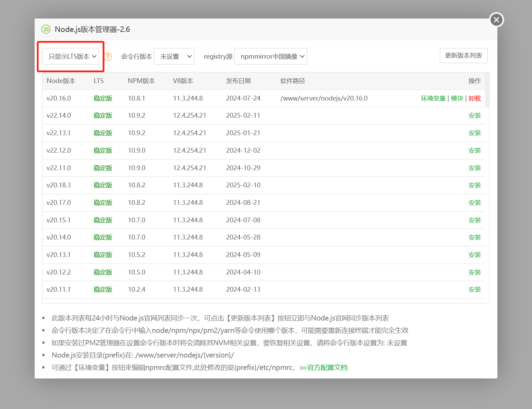The height and width of the screenshot is (409, 532).
Task: Click the 发布日期 column header
Action: (x=238, y=81)
